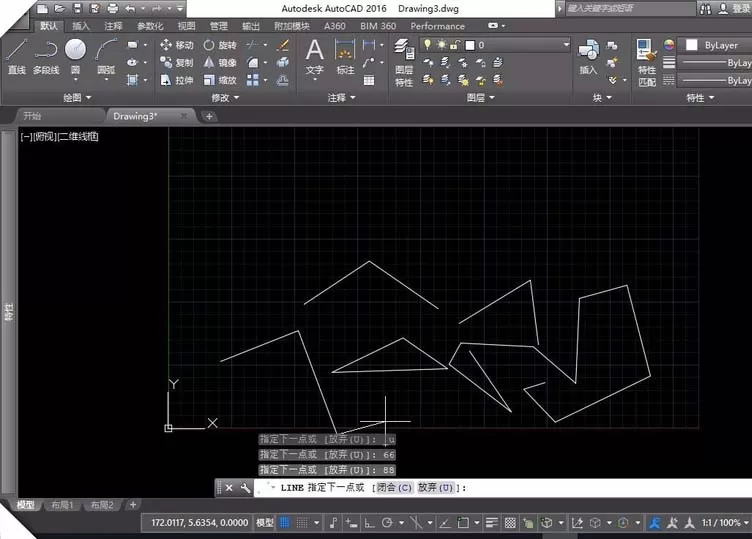The height and width of the screenshot is (539, 752).
Task: Choose the 闭合(C) command option
Action: point(394,488)
